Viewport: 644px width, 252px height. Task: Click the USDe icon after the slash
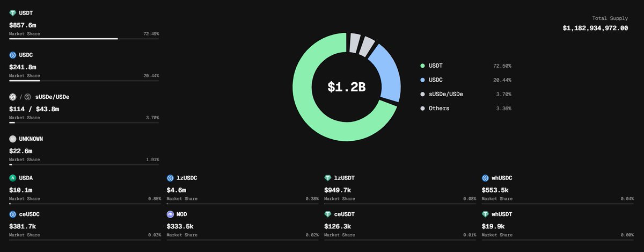click(28, 97)
